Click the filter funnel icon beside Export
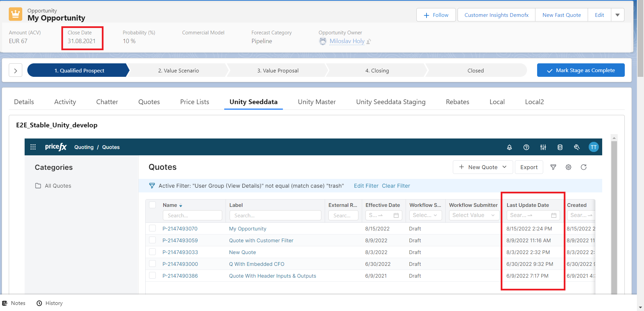644x311 pixels. tap(553, 167)
